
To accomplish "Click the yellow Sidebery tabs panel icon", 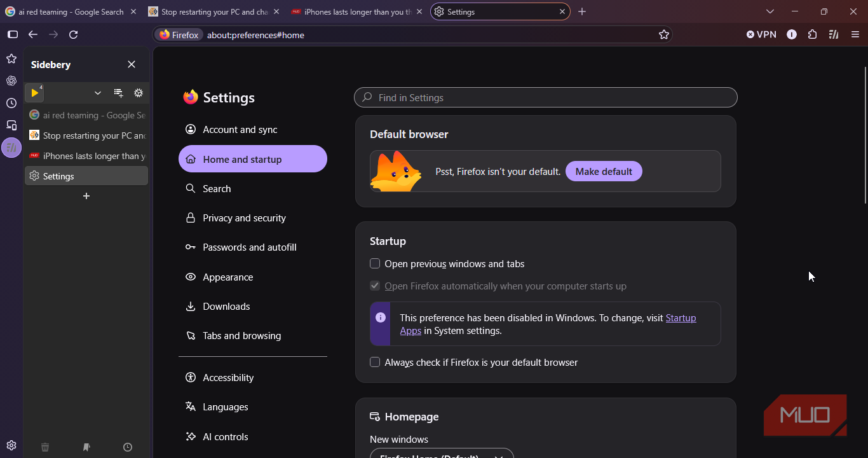I will [34, 93].
